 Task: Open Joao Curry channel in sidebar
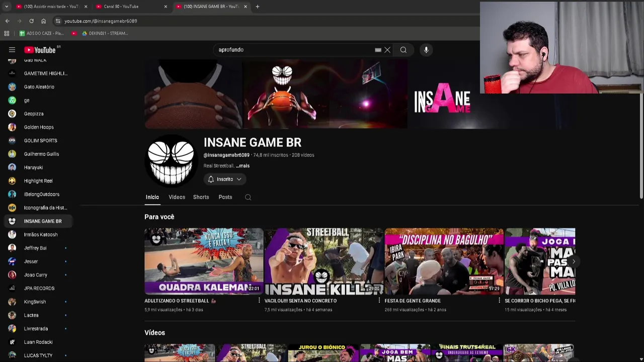pyautogui.click(x=39, y=275)
